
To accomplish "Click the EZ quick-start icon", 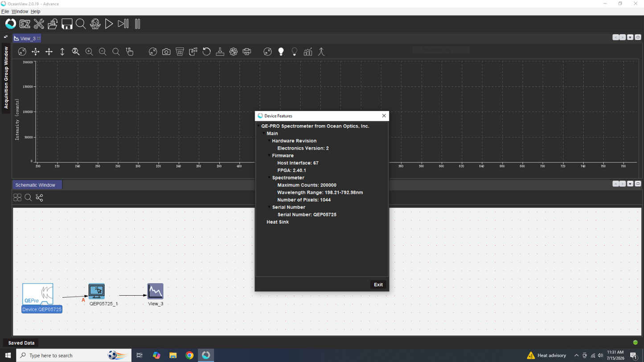I will click(x=25, y=24).
